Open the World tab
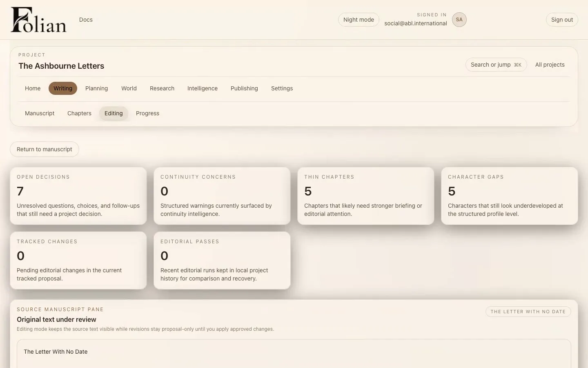The height and width of the screenshot is (368, 588). (x=129, y=88)
